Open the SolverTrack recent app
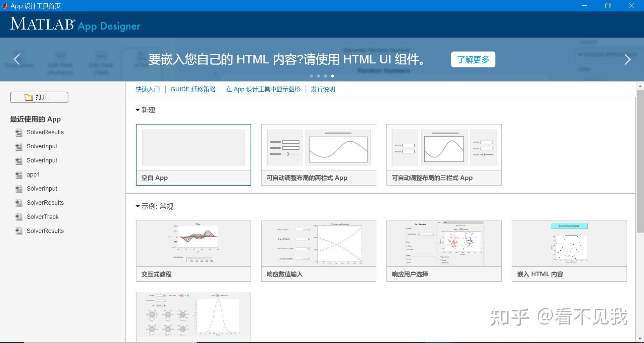The width and height of the screenshot is (644, 343). (42, 216)
